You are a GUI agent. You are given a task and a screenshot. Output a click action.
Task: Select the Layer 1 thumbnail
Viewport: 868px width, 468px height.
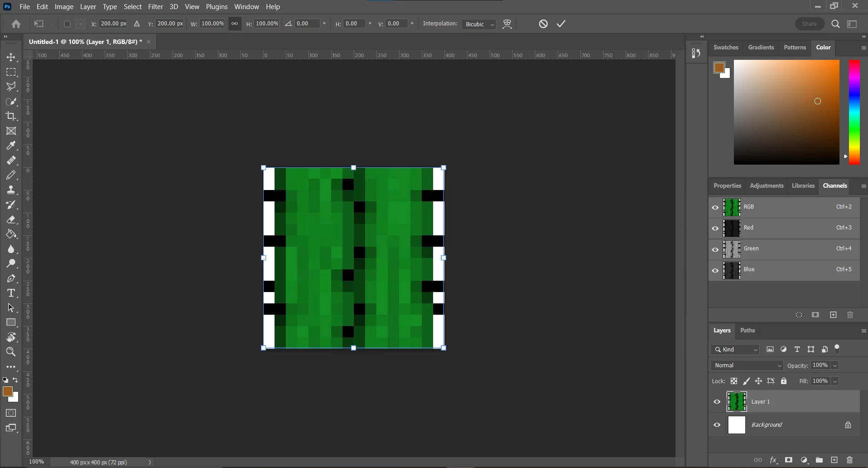pyautogui.click(x=737, y=402)
